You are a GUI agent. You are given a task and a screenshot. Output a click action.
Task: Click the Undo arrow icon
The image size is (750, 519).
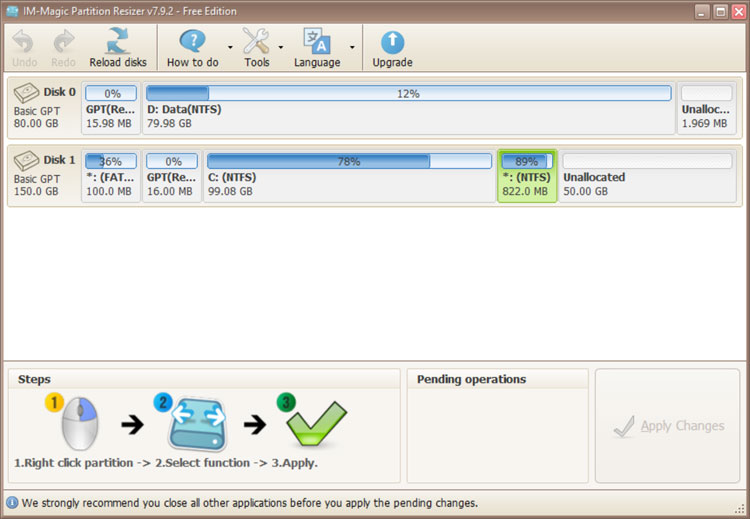pos(23,42)
